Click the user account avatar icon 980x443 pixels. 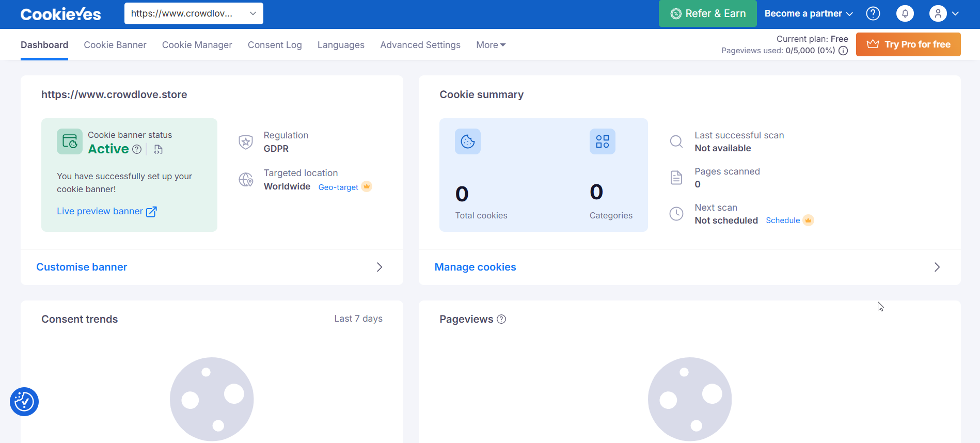click(x=938, y=13)
